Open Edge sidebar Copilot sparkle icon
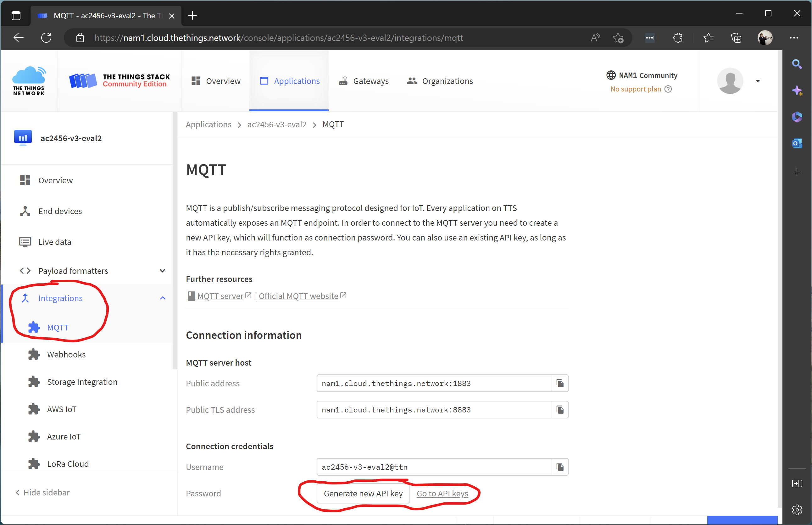Image resolution: width=812 pixels, height=525 pixels. click(x=797, y=91)
